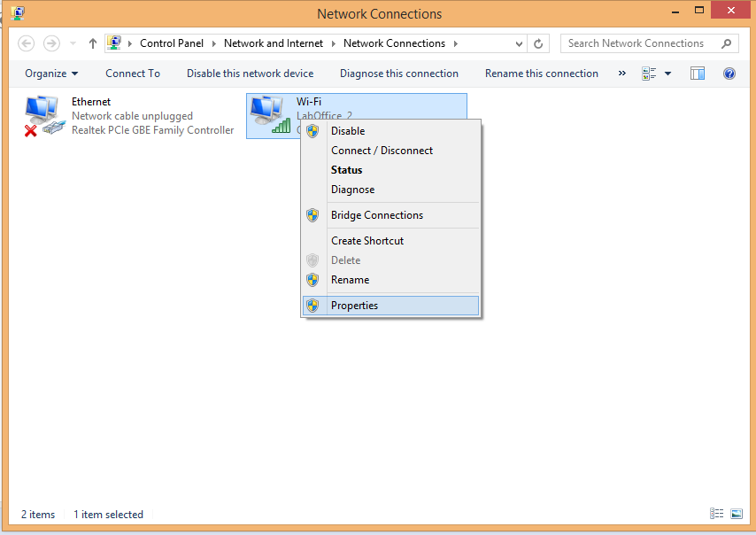The height and width of the screenshot is (535, 756).
Task: Click Bridge Connections menu entry
Action: pos(376,214)
